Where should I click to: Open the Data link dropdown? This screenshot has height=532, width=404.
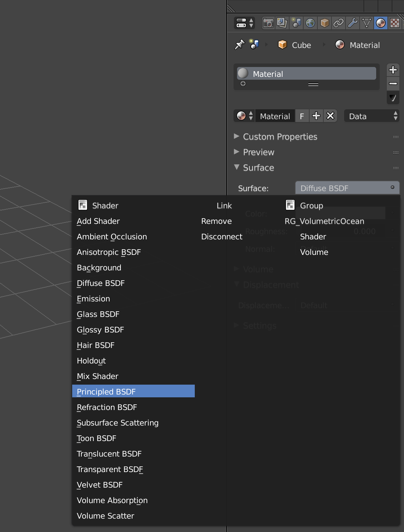pyautogui.click(x=372, y=116)
